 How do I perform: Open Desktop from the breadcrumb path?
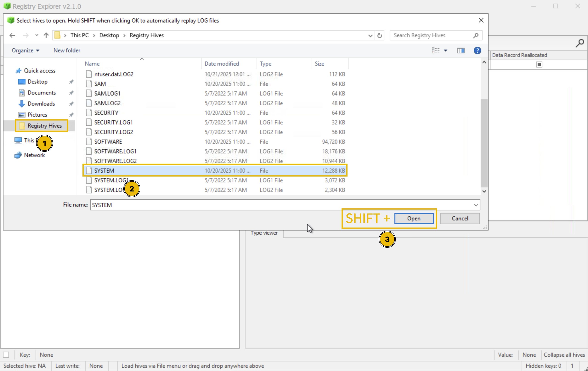pyautogui.click(x=109, y=35)
